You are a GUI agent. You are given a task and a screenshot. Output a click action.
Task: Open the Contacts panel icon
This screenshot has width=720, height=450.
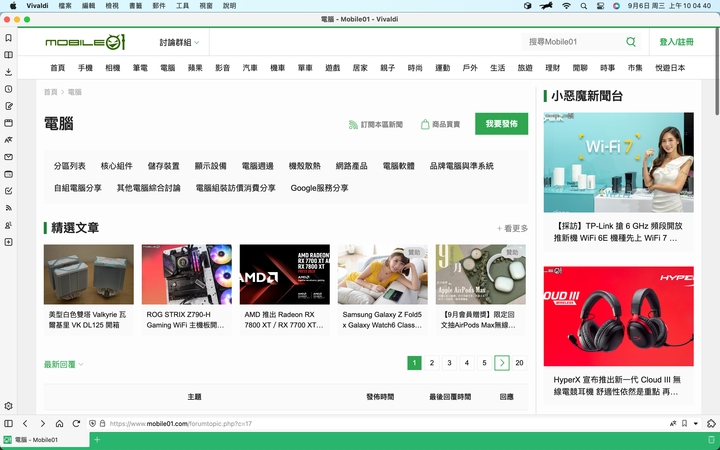8,225
